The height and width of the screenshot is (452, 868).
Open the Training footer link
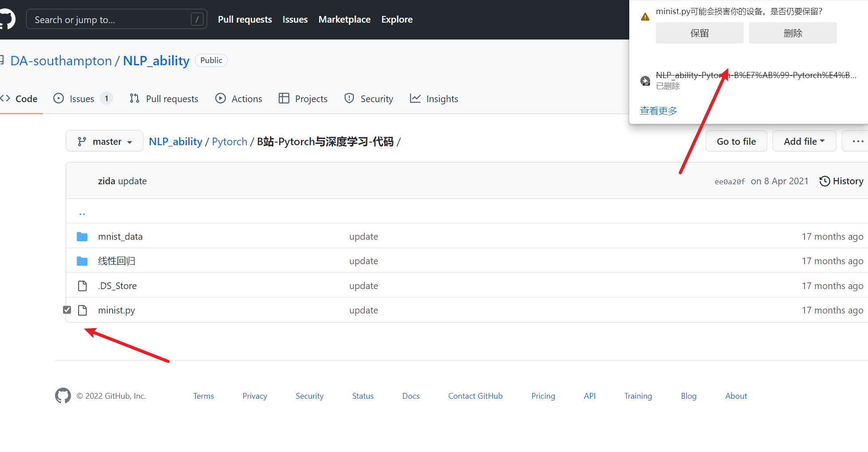coord(638,396)
